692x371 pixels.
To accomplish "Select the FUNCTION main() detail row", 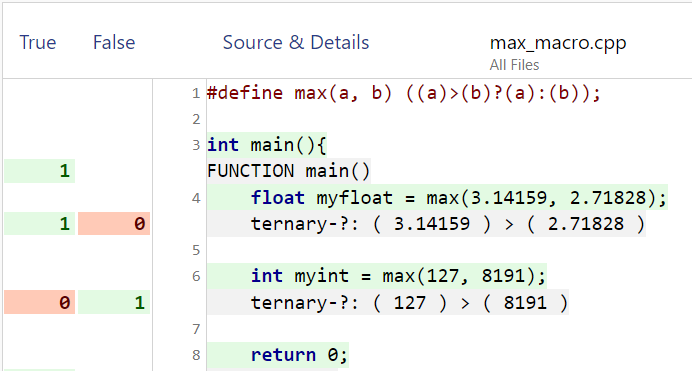I will click(x=289, y=171).
